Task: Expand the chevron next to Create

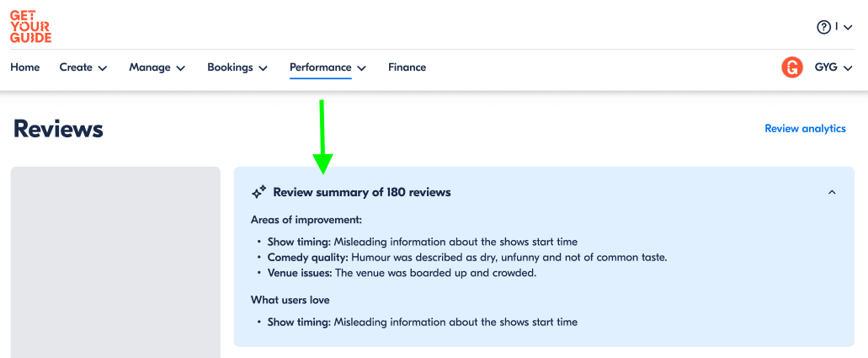Action: coord(103,68)
